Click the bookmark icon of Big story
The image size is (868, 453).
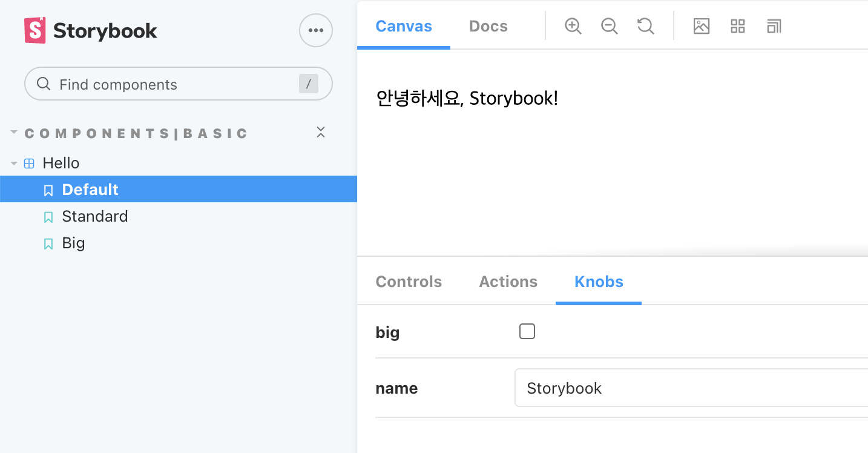click(48, 244)
